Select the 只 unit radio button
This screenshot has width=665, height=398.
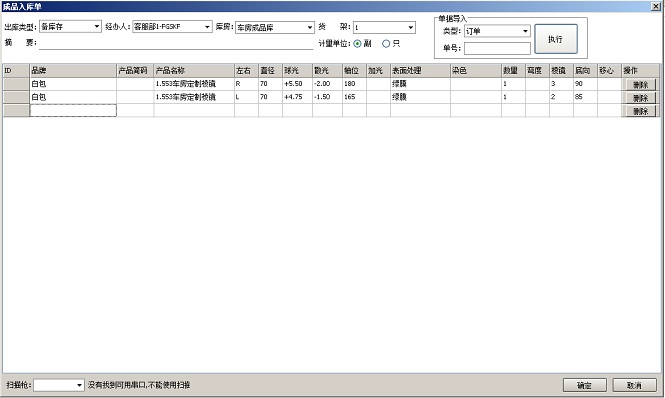click(386, 44)
